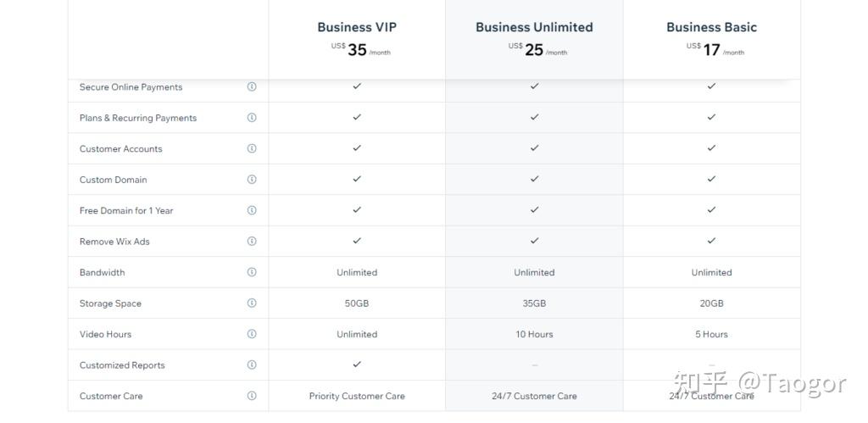Open info tooltip for Plans & Recurring Payments
Viewport: 868px width, 423px height.
pyautogui.click(x=252, y=118)
